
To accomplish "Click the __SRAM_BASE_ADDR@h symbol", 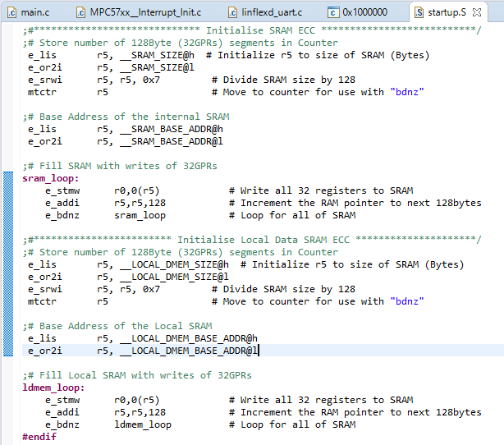I will [172, 129].
